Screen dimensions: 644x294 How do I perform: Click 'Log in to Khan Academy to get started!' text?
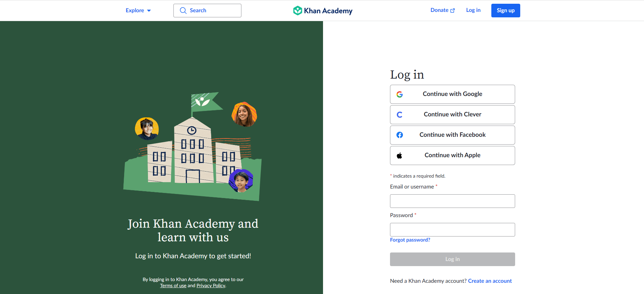(x=193, y=256)
